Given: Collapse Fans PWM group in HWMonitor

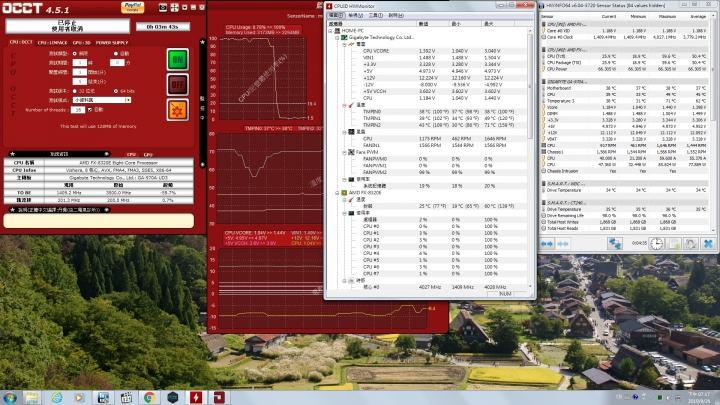Looking at the screenshot, I should click(344, 152).
